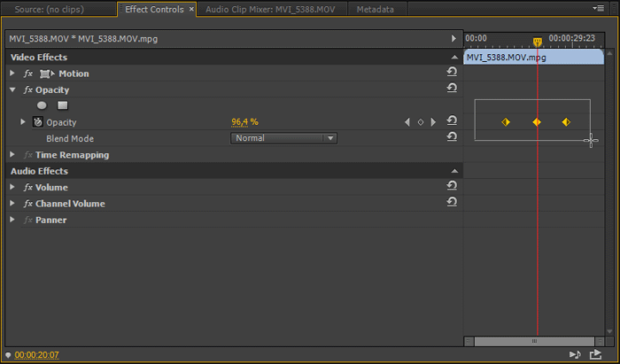Expand the Panner effect
The image size is (620, 364).
click(x=12, y=220)
